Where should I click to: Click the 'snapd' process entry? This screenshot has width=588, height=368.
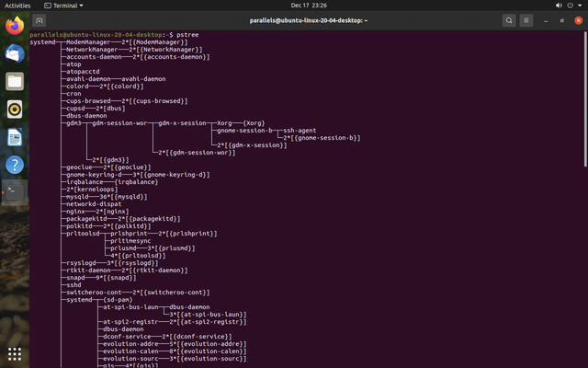(x=75, y=278)
